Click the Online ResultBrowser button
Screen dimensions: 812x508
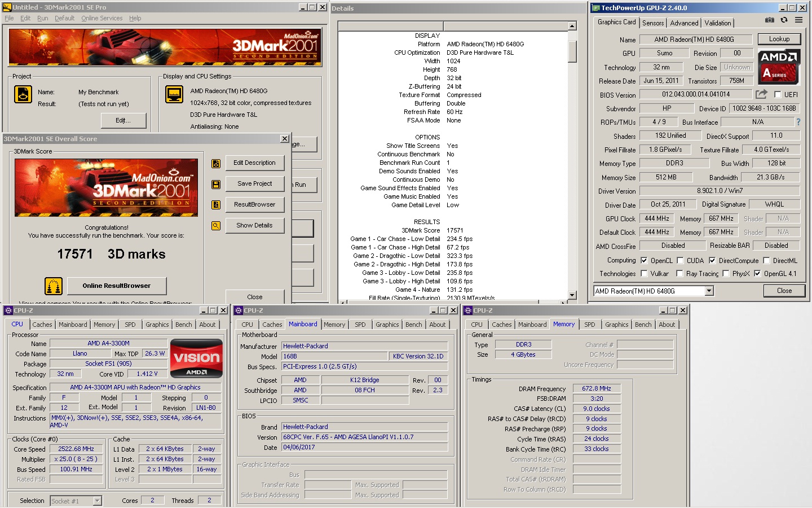117,286
